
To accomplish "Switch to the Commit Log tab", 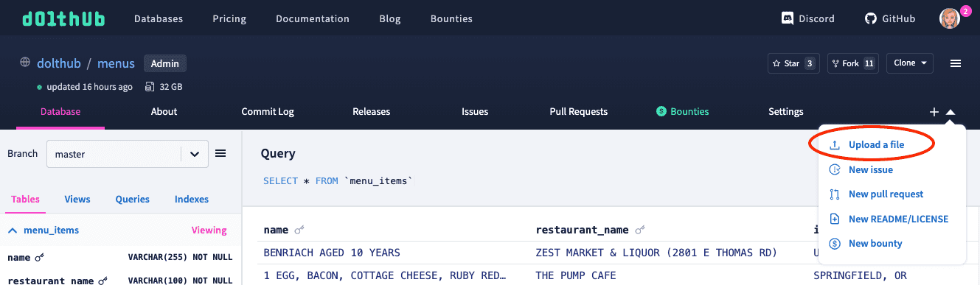I will click(268, 112).
